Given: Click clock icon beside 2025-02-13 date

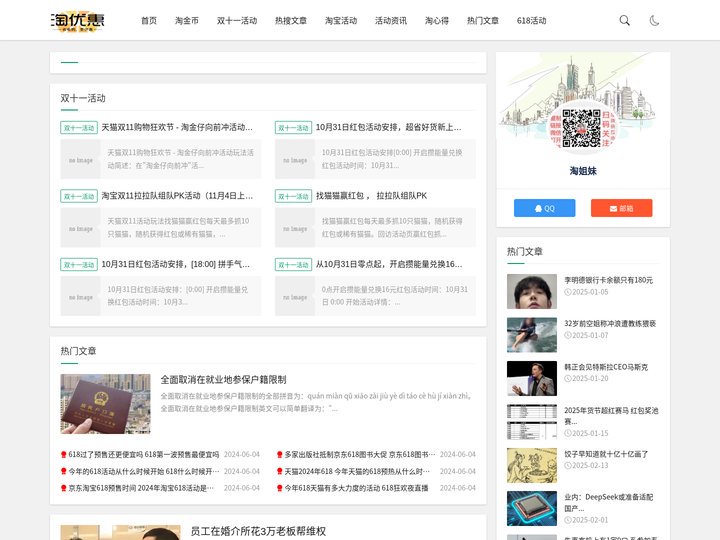Looking at the screenshot, I should (568, 466).
